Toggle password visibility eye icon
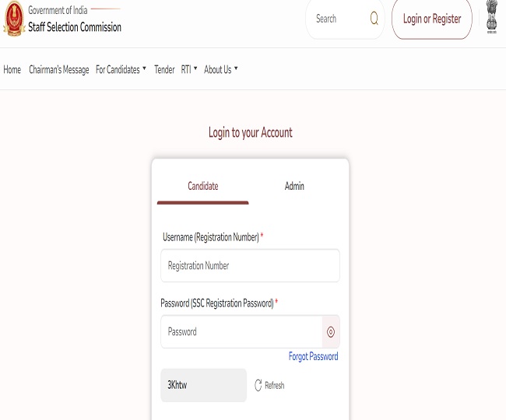This screenshot has height=420, width=506. pyautogui.click(x=331, y=332)
